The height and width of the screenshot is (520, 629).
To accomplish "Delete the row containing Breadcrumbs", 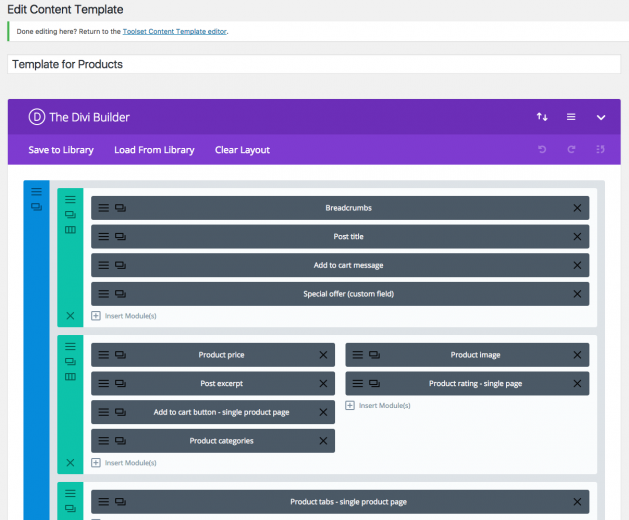I will click(x=70, y=316).
